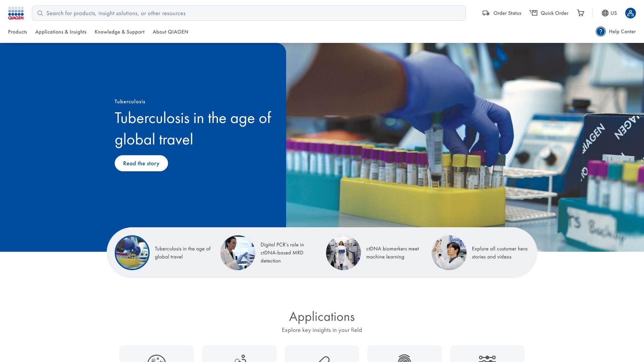Image resolution: width=644 pixels, height=362 pixels.
Task: Click the QIAGEN logo
Action: (16, 13)
